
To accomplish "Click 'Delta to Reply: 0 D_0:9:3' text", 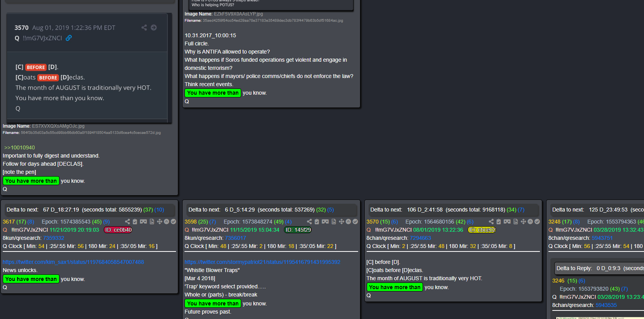I will 588,268.
